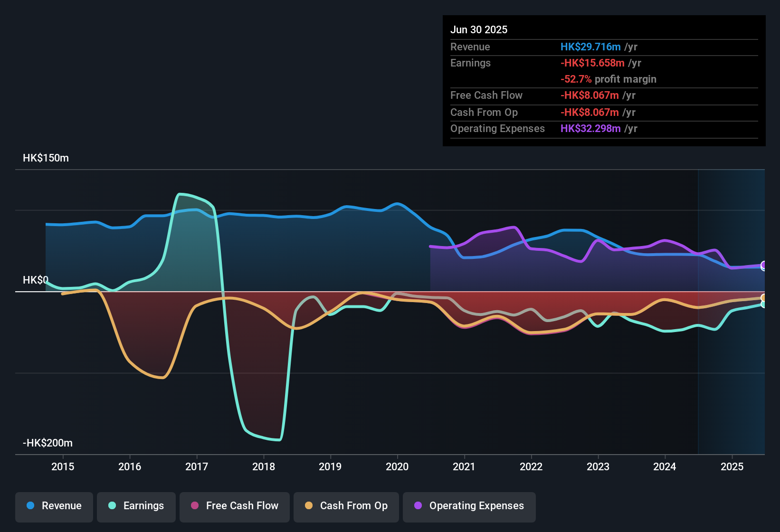Open the Free Cash Flow legend entry

click(234, 506)
